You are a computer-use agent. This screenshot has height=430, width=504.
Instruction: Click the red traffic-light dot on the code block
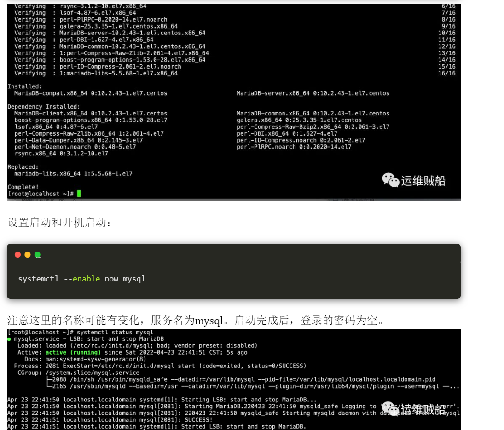click(18, 254)
